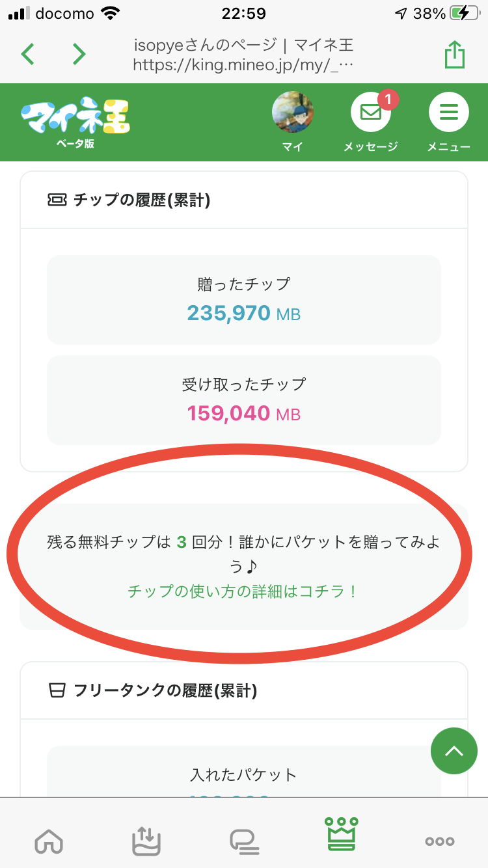Open チップの使い方の詳細はコチラ link
The height and width of the screenshot is (868, 488).
point(243,591)
